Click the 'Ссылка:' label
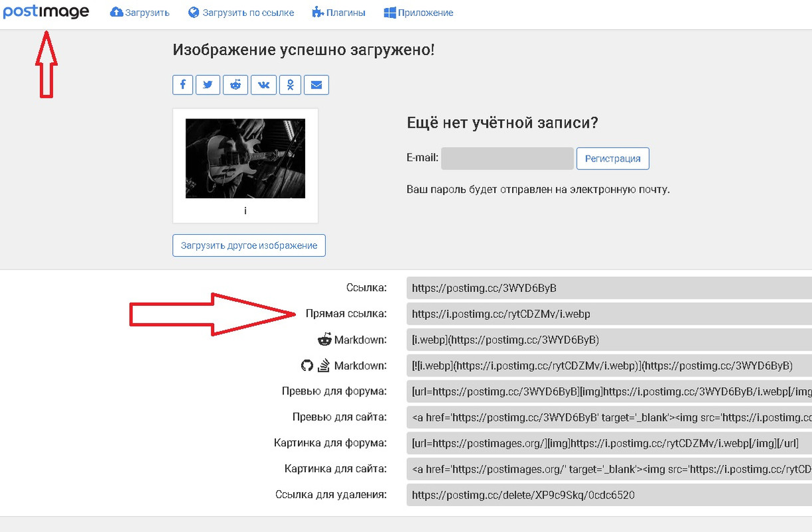Image resolution: width=812 pixels, height=532 pixels. 366,288
